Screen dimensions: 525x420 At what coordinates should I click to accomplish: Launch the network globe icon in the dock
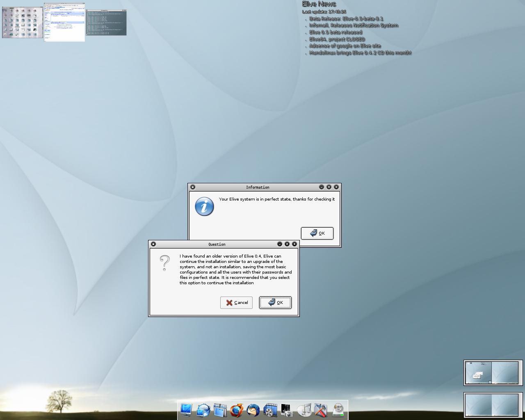click(x=203, y=410)
